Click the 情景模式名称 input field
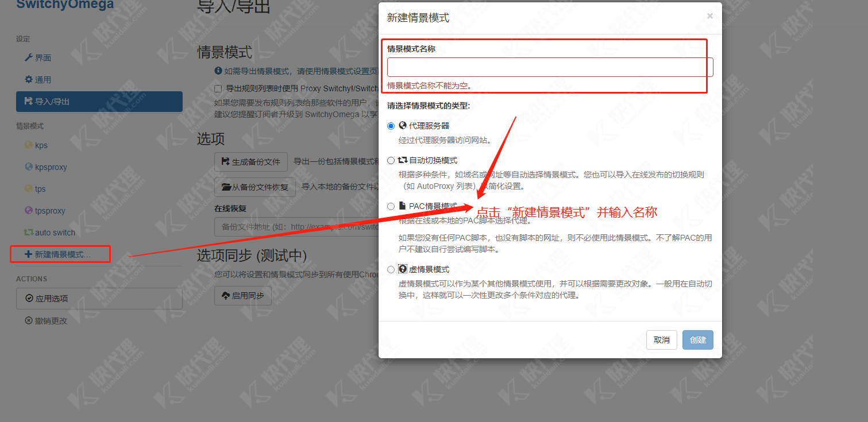The image size is (868, 422). click(549, 67)
